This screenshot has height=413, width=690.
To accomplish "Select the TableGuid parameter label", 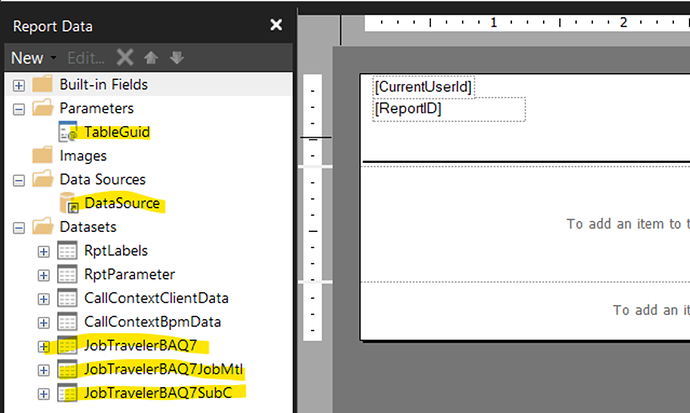I will click(x=117, y=132).
